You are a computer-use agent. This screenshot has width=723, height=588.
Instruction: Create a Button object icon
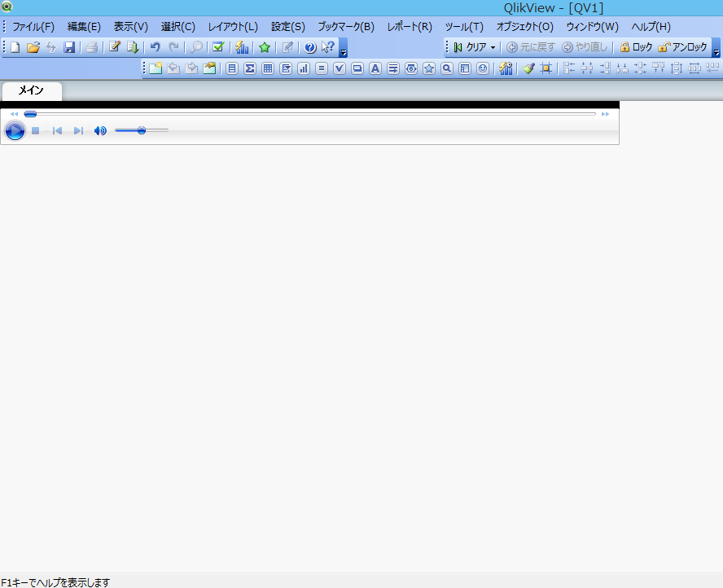[x=357, y=68]
